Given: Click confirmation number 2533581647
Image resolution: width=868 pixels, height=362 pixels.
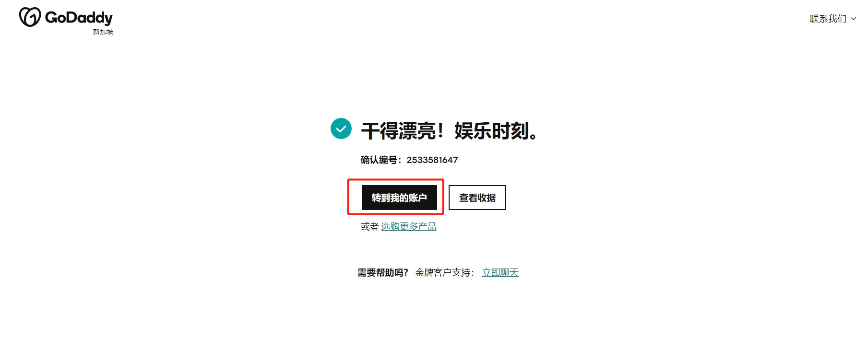Looking at the screenshot, I should (432, 160).
